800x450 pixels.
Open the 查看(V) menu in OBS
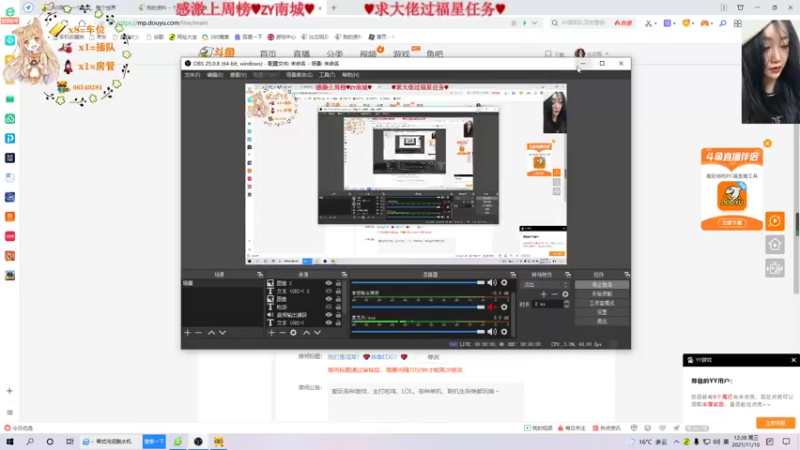coord(238,75)
